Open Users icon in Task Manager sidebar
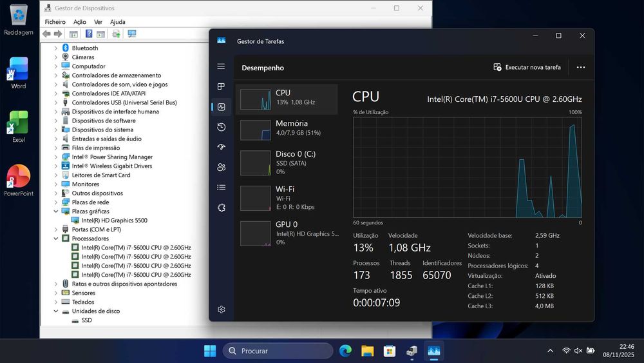 coord(221,167)
